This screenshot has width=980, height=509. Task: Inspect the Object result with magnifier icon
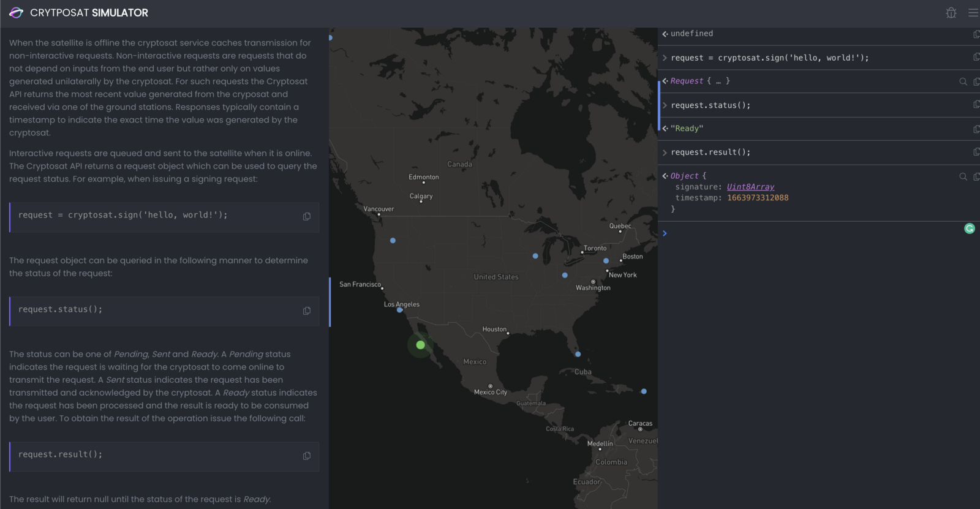pos(963,176)
